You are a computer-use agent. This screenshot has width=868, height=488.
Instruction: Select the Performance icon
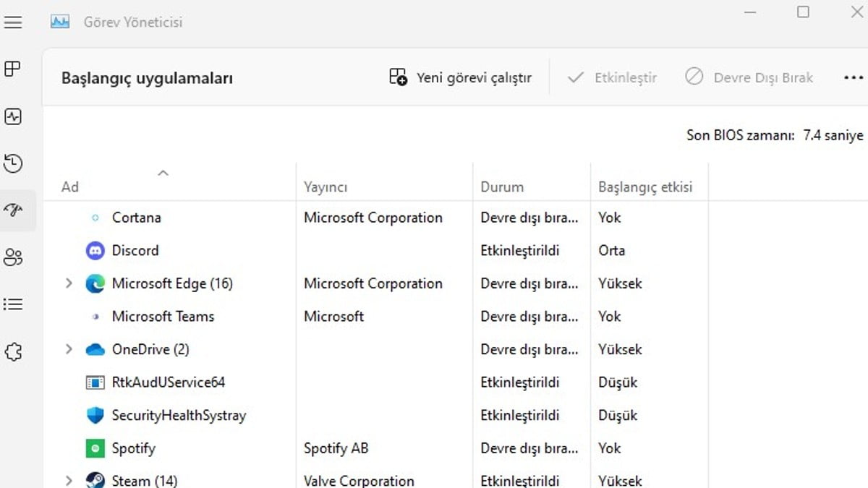[13, 116]
